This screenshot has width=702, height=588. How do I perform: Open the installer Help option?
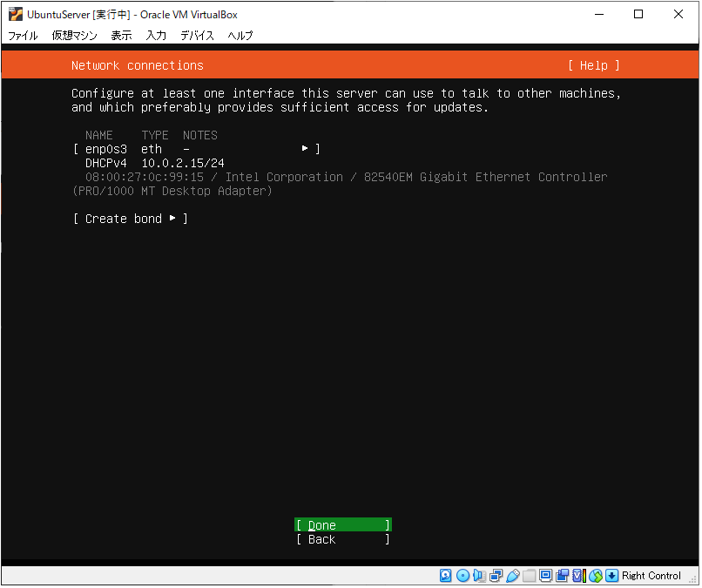tap(593, 65)
